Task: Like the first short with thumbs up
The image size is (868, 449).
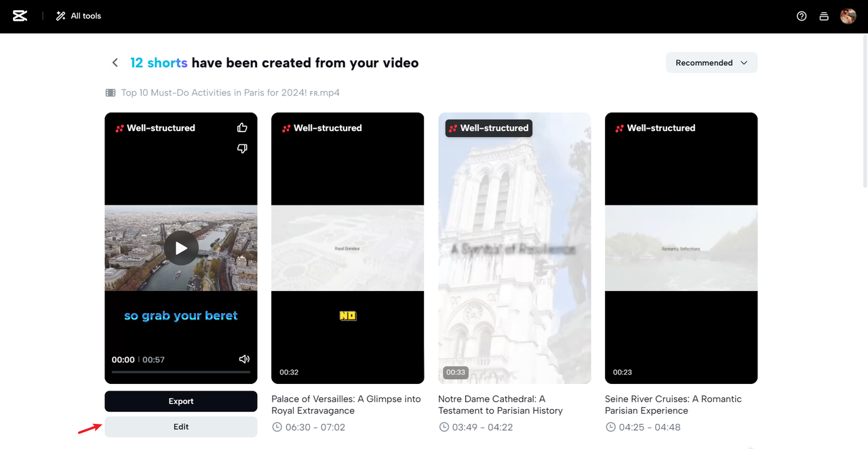Action: click(242, 128)
